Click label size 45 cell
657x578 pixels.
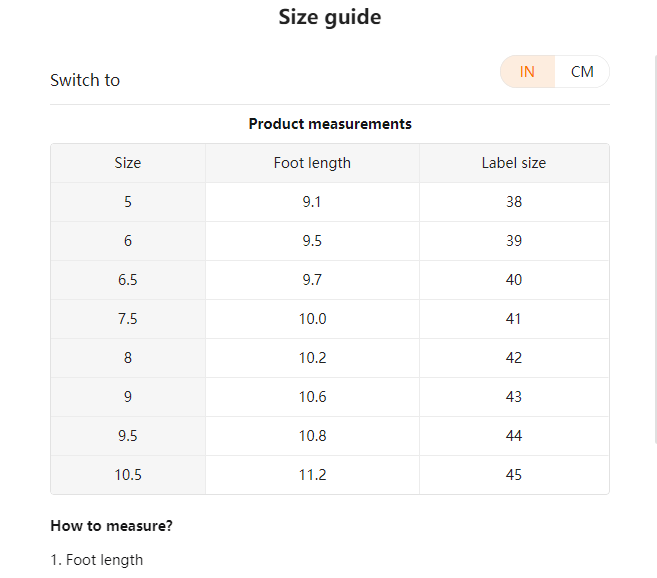(514, 475)
